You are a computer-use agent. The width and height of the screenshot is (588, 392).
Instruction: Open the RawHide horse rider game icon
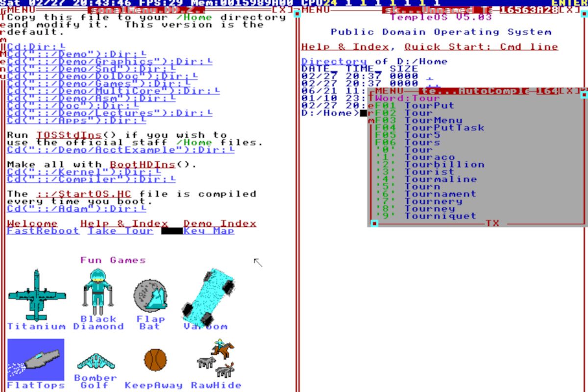pos(216,359)
